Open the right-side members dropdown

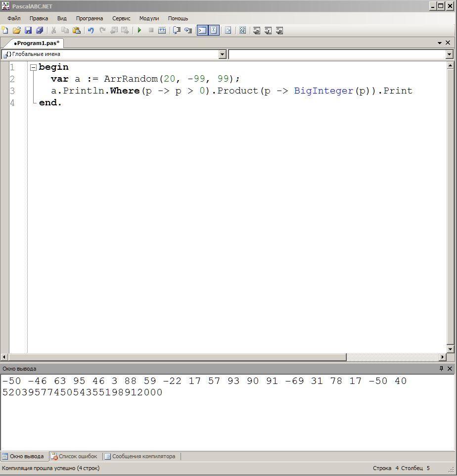tap(449, 54)
